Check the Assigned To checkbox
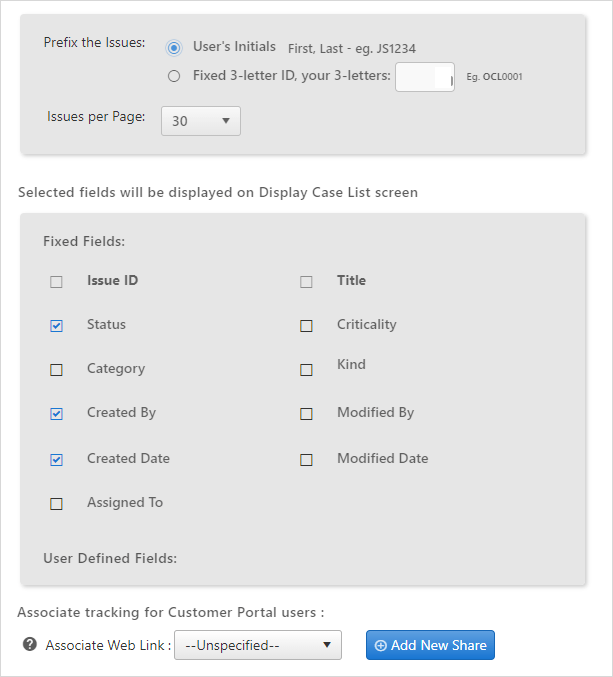Viewport: 613px width, 677px height. click(57, 504)
